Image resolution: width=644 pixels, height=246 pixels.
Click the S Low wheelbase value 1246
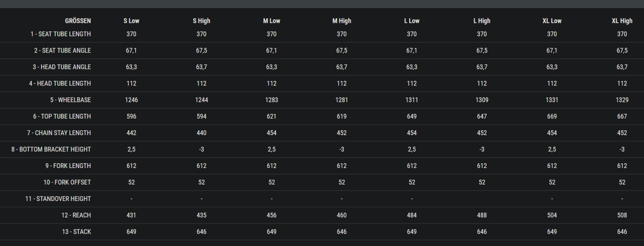(x=131, y=100)
